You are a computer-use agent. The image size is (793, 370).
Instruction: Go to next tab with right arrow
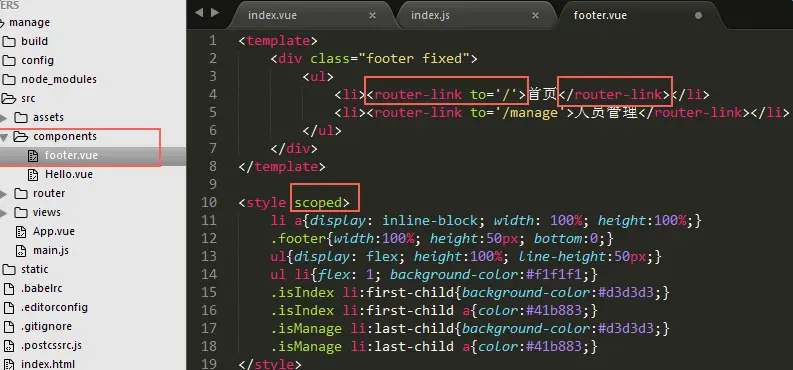pos(215,13)
